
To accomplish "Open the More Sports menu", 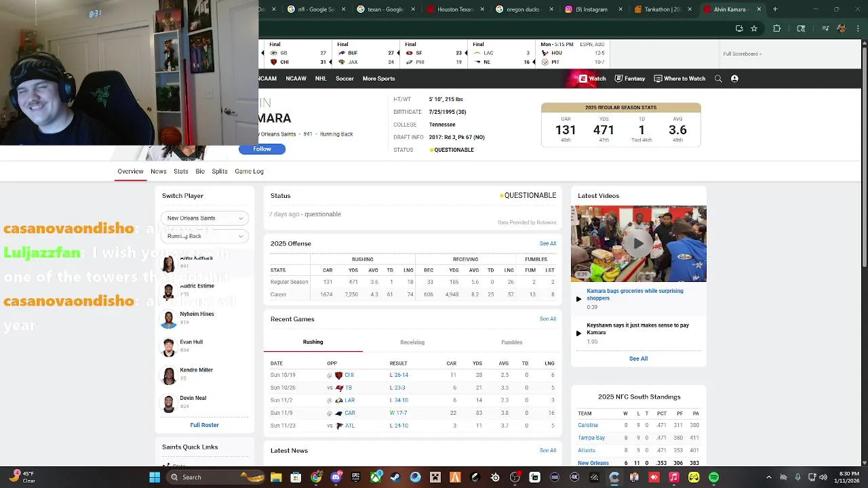I will [x=378, y=79].
